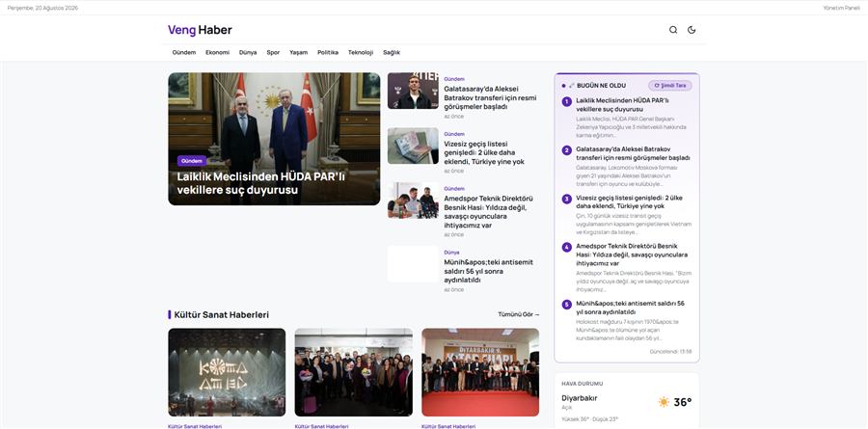Image resolution: width=868 pixels, height=429 pixels.
Task: Click the Veng Haber logo
Action: point(200,30)
